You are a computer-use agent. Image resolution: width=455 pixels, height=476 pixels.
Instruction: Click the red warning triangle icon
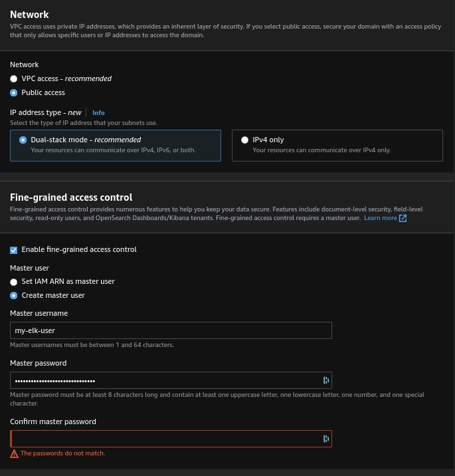pyautogui.click(x=14, y=453)
